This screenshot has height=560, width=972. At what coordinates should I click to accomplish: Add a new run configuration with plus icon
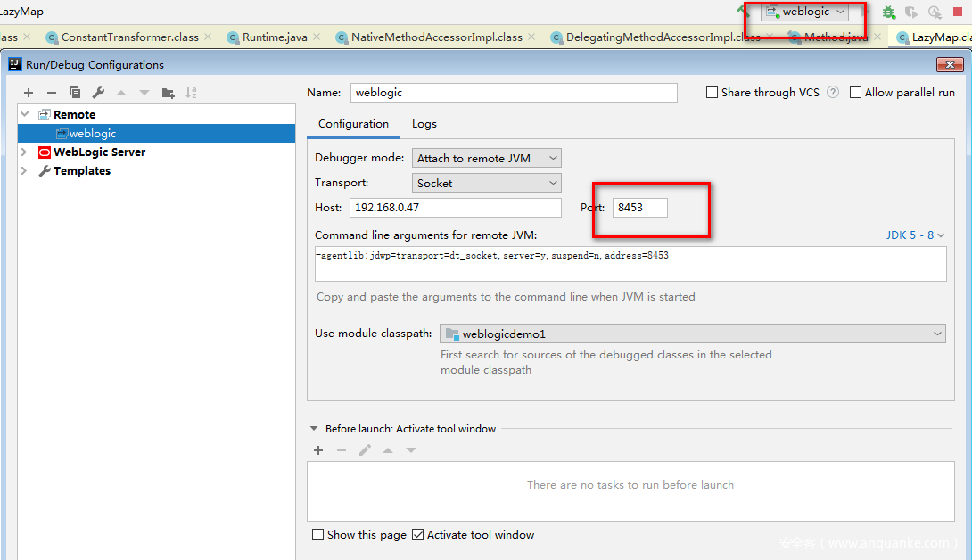29,93
